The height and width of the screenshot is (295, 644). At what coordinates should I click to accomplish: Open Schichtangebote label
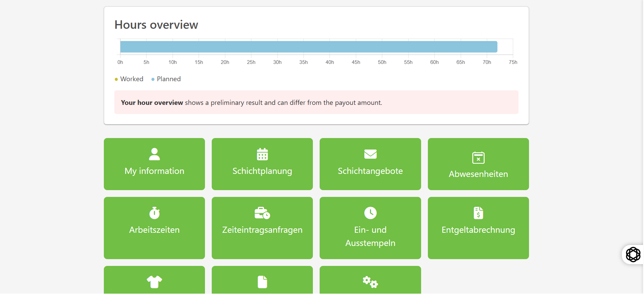point(370,171)
